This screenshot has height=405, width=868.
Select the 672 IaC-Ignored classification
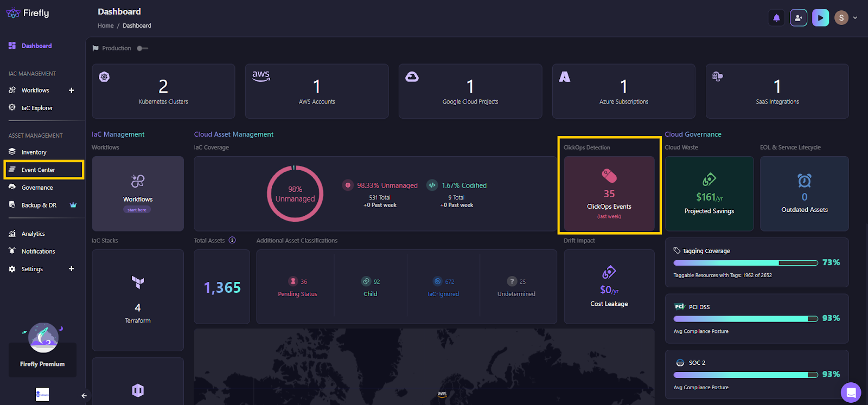click(443, 287)
